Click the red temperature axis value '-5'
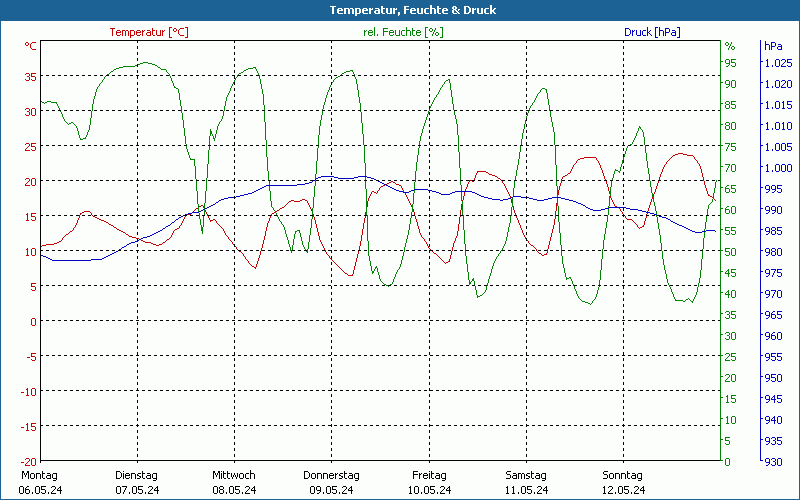 pos(32,357)
